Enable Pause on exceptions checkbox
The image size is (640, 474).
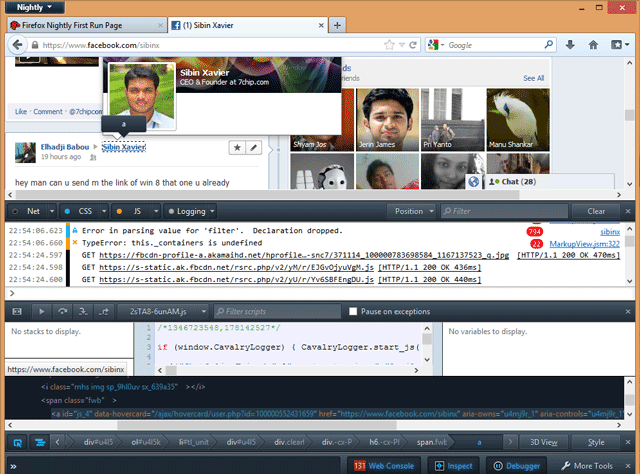[x=353, y=312]
